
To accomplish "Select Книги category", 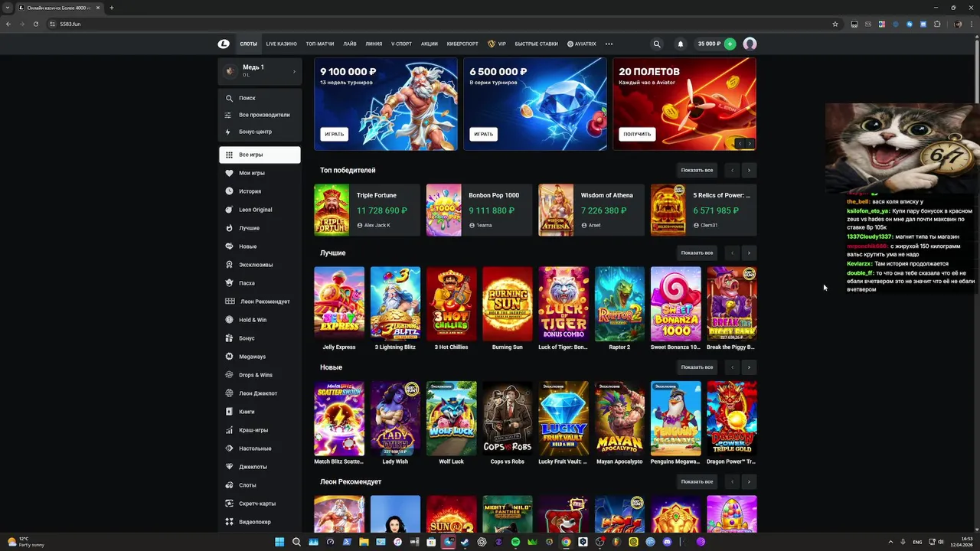I will (260, 412).
